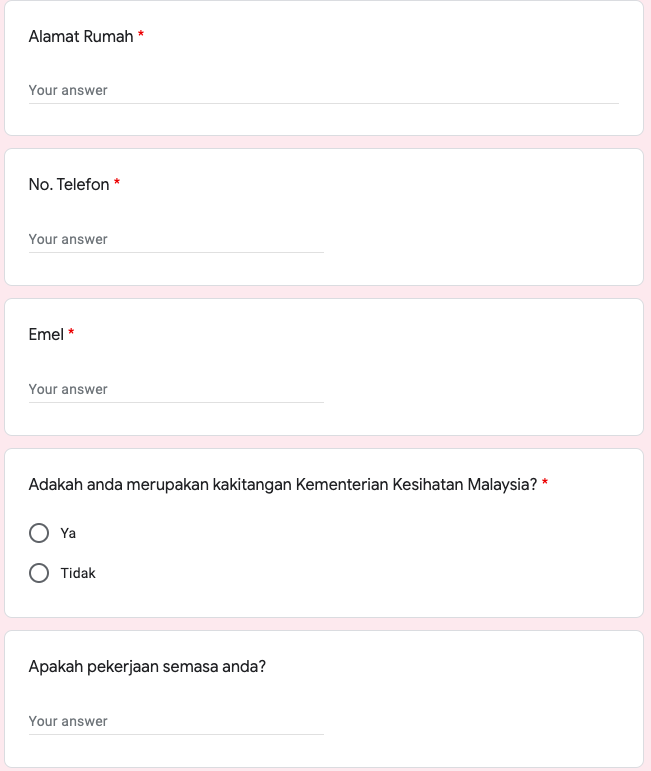
Task: Click the Kementerian Kesihatan Malaysia question text
Action: pyautogui.click(x=283, y=484)
